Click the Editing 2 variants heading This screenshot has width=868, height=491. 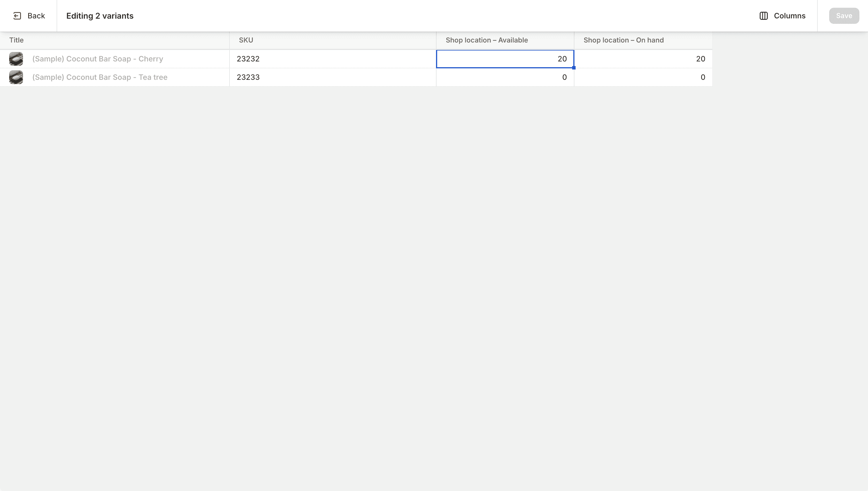pyautogui.click(x=99, y=16)
